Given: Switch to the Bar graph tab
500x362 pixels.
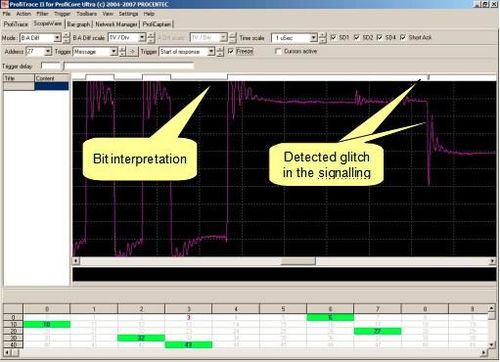Looking at the screenshot, I should click(x=79, y=24).
